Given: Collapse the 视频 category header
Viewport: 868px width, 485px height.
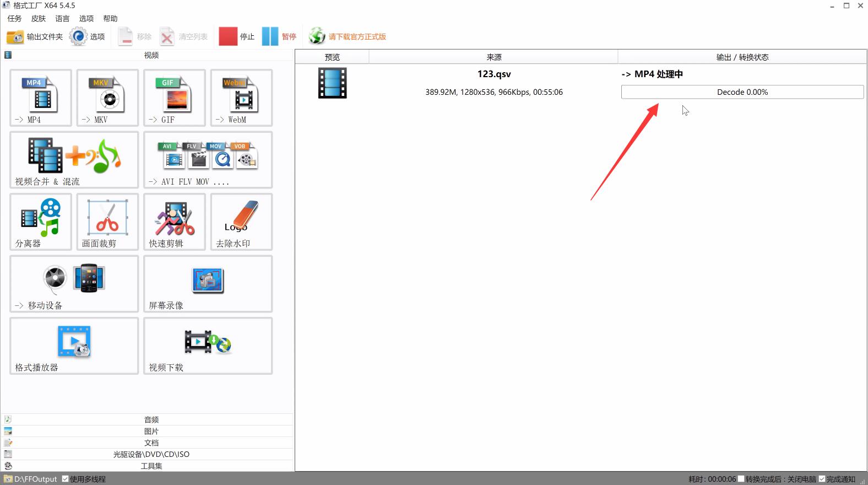Looking at the screenshot, I should tap(147, 55).
